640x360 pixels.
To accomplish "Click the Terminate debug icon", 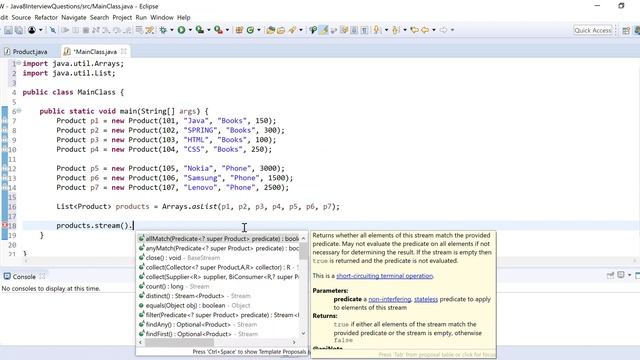I will click(86, 30).
